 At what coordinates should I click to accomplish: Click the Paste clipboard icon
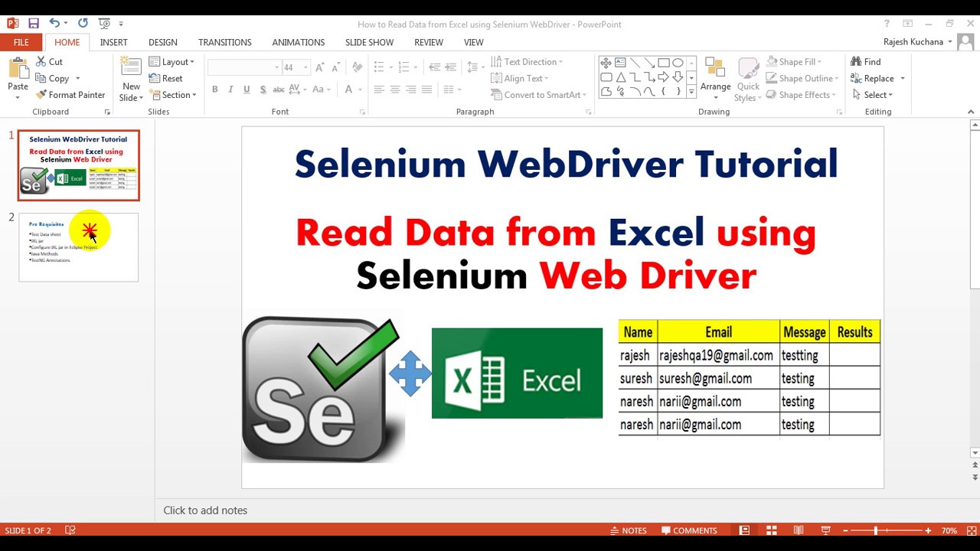[18, 69]
